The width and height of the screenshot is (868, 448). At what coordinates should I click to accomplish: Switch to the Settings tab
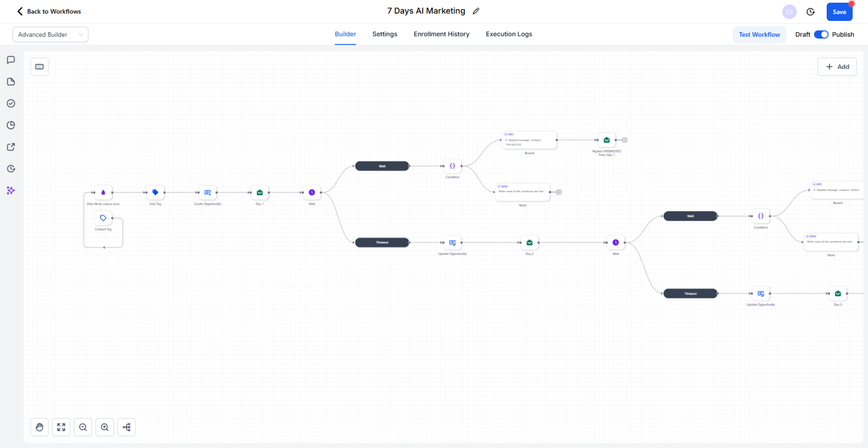click(x=385, y=34)
